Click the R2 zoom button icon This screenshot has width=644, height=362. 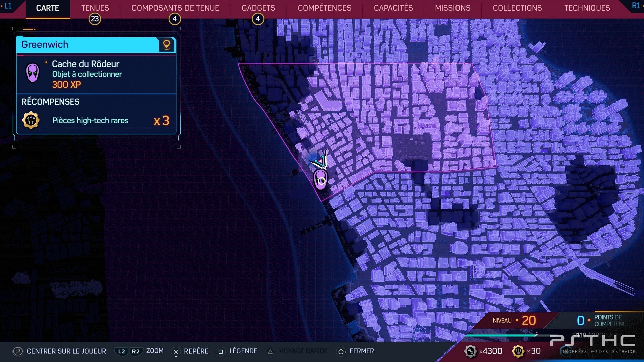136,351
